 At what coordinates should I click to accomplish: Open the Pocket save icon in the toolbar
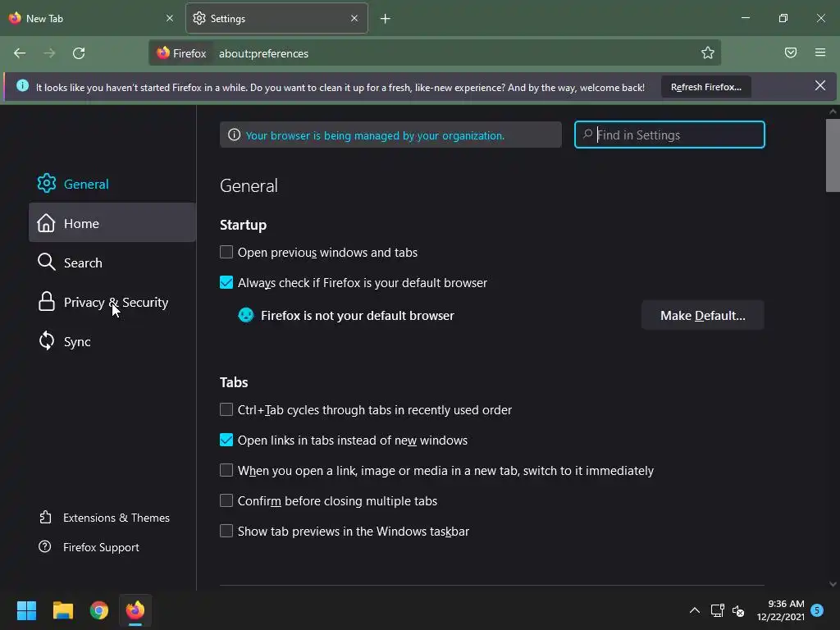pos(791,52)
